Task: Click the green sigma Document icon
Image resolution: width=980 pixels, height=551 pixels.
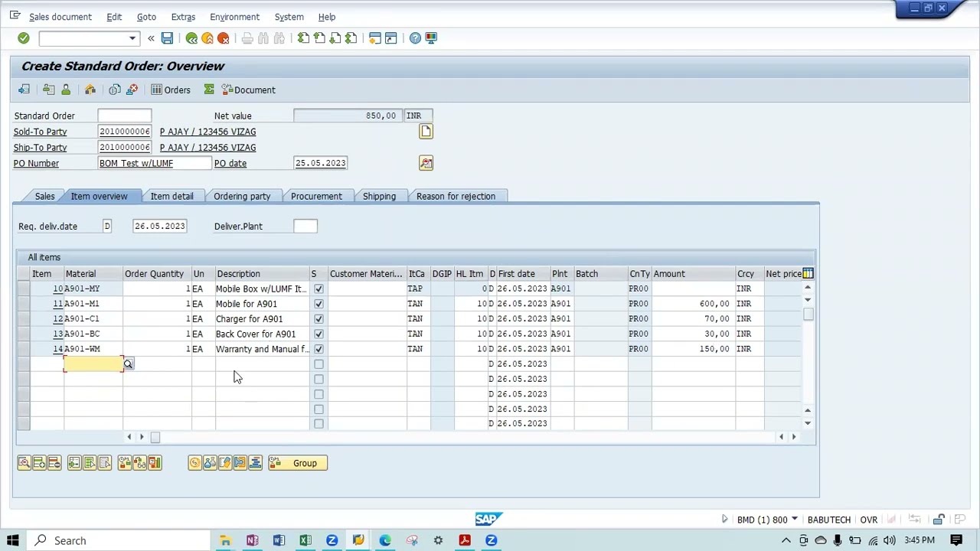Action: point(209,90)
